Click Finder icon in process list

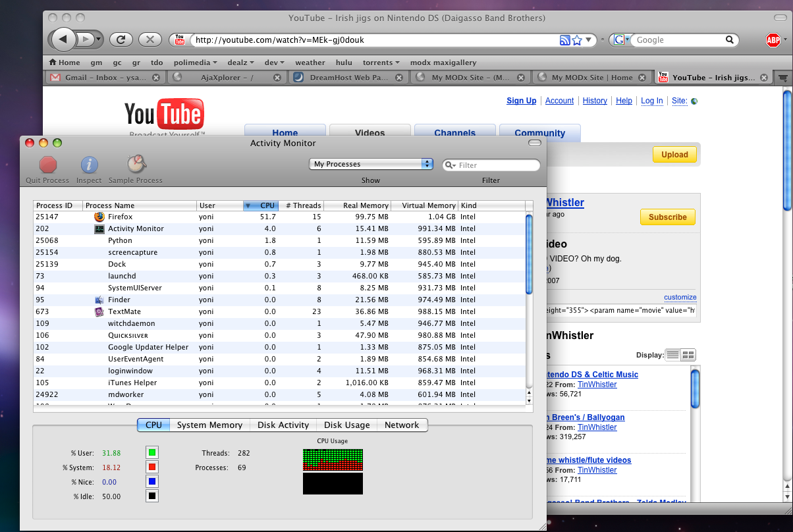tap(99, 300)
